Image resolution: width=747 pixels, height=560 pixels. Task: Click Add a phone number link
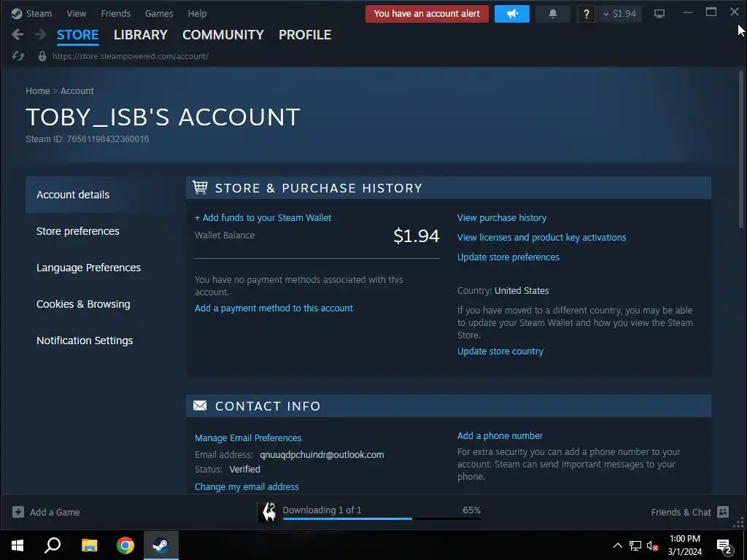click(x=500, y=436)
